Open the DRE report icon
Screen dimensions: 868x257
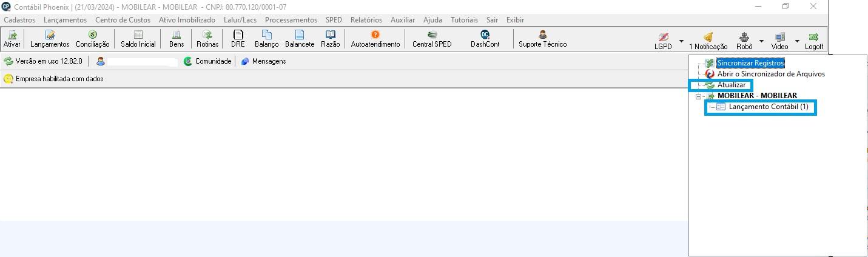[x=238, y=39]
